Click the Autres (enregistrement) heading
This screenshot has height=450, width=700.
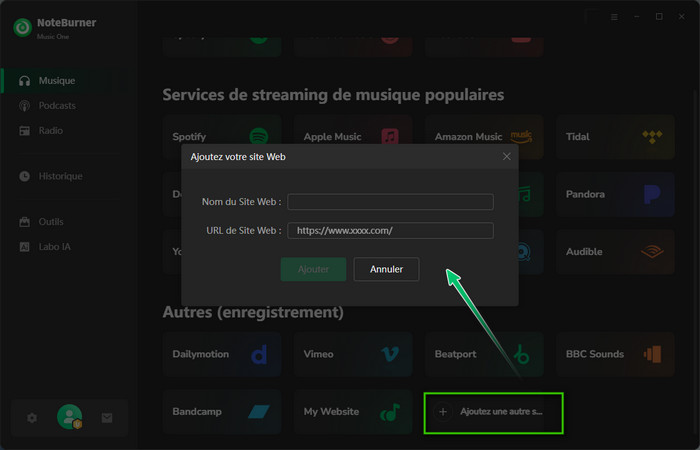(x=253, y=312)
